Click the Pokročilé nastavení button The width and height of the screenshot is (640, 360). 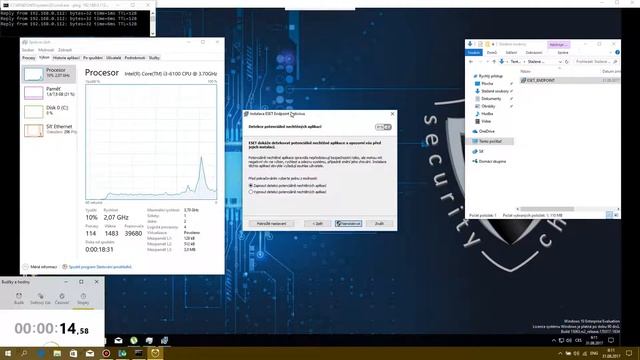[271, 224]
